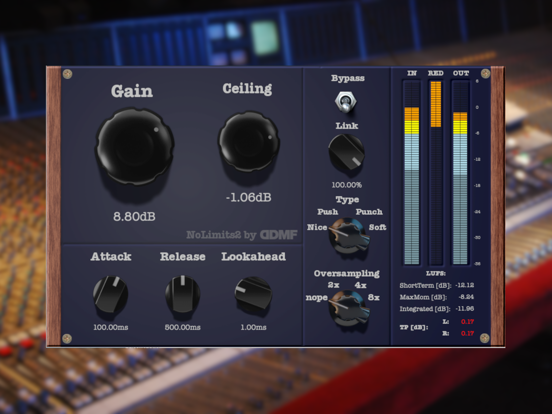
Task: Click the 8.80dB gain value
Action: point(134,216)
